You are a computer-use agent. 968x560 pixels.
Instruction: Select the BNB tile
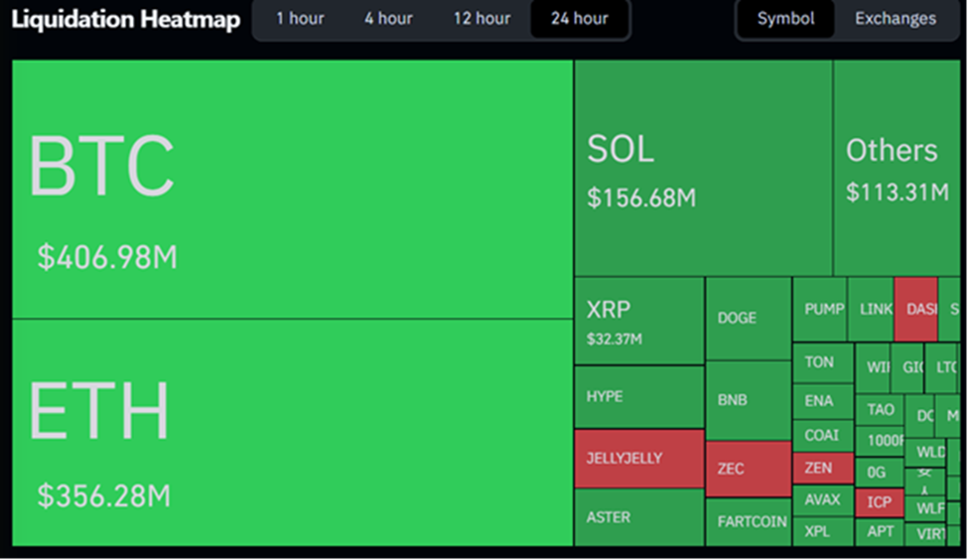[749, 401]
